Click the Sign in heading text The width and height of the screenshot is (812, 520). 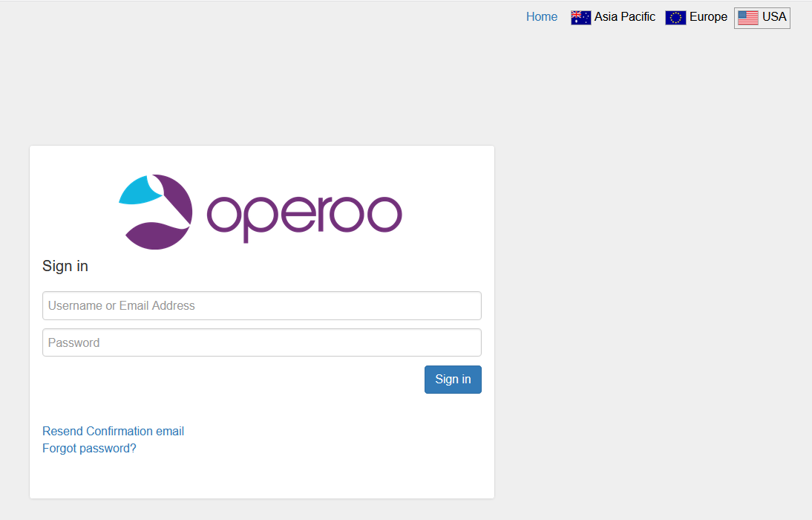point(65,266)
